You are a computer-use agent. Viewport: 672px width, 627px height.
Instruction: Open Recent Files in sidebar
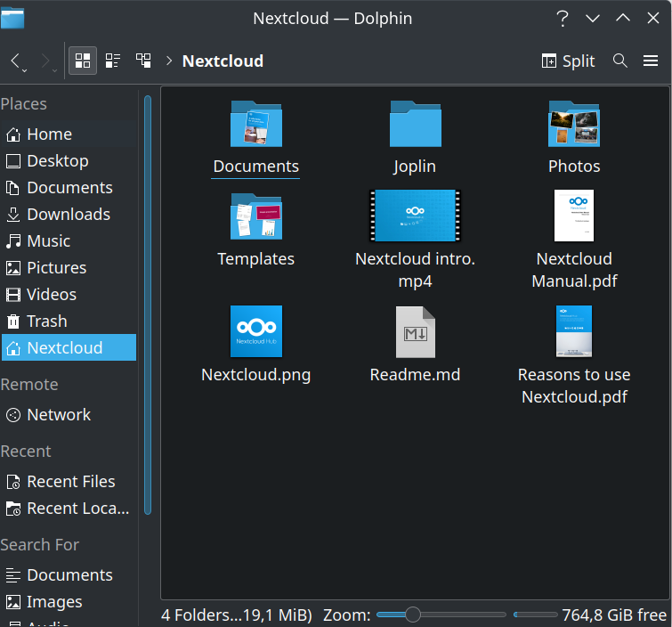pyautogui.click(x=69, y=481)
